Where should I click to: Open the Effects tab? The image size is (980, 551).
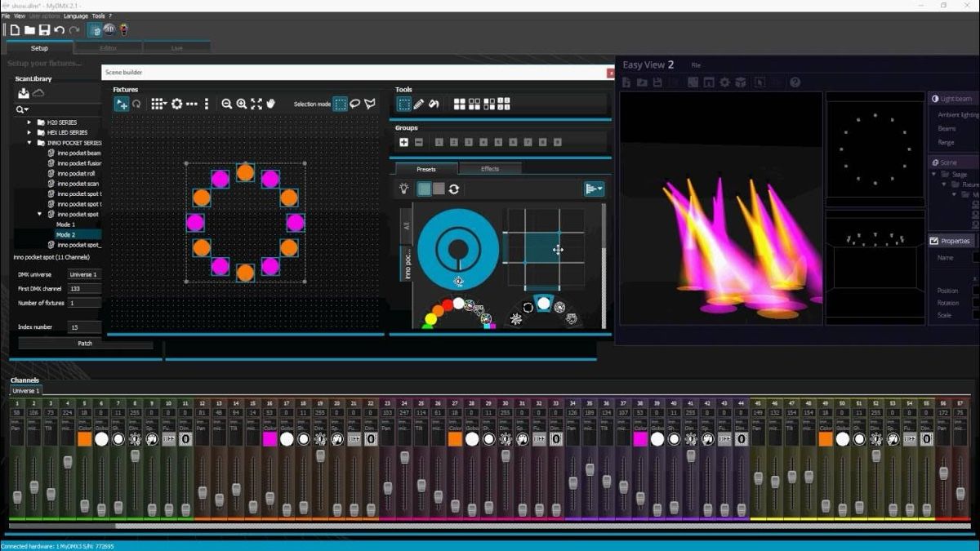[x=490, y=169]
